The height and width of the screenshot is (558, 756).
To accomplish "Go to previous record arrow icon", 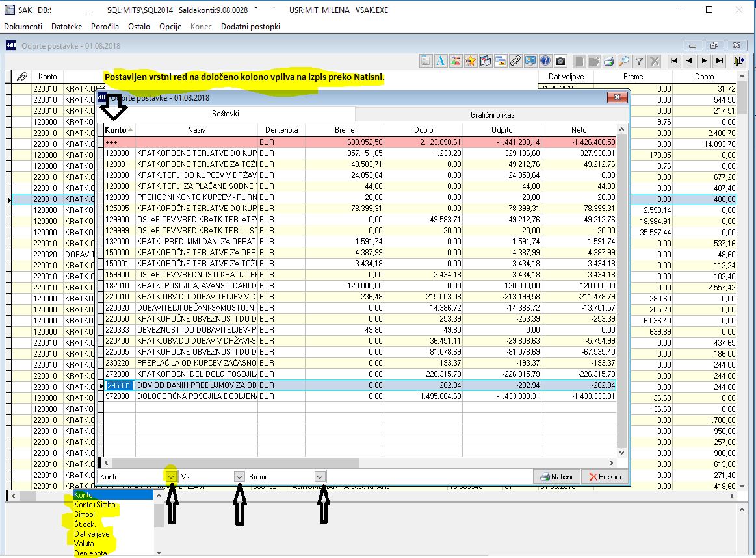I will tap(689, 60).
